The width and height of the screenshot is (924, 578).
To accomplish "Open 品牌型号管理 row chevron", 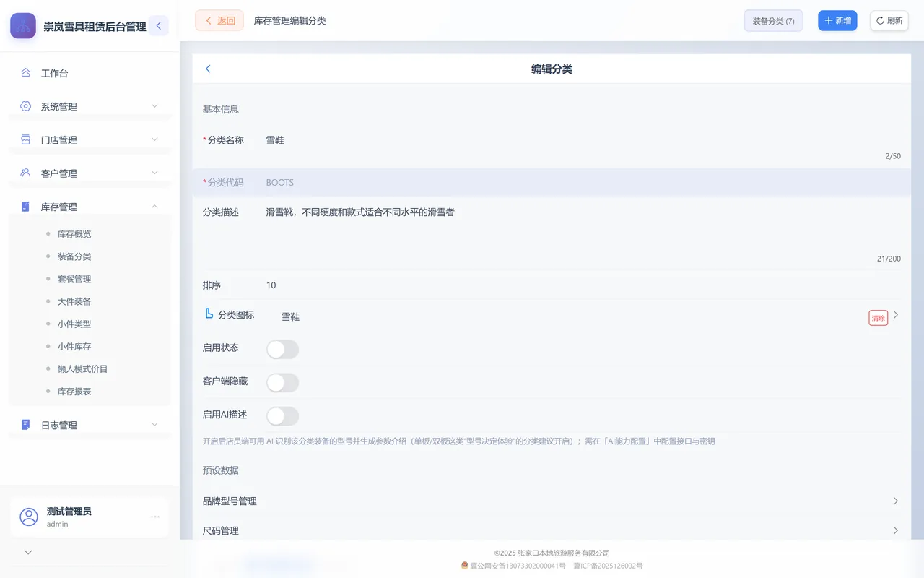I will pos(896,501).
